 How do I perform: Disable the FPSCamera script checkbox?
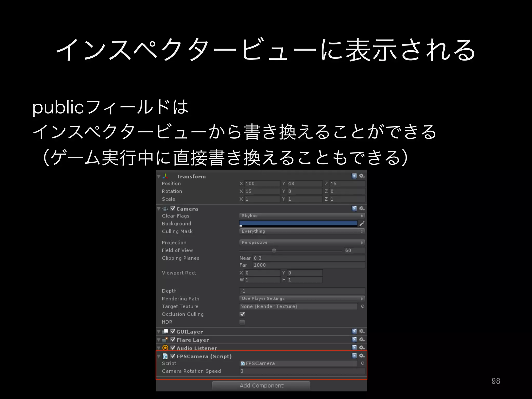click(x=173, y=356)
